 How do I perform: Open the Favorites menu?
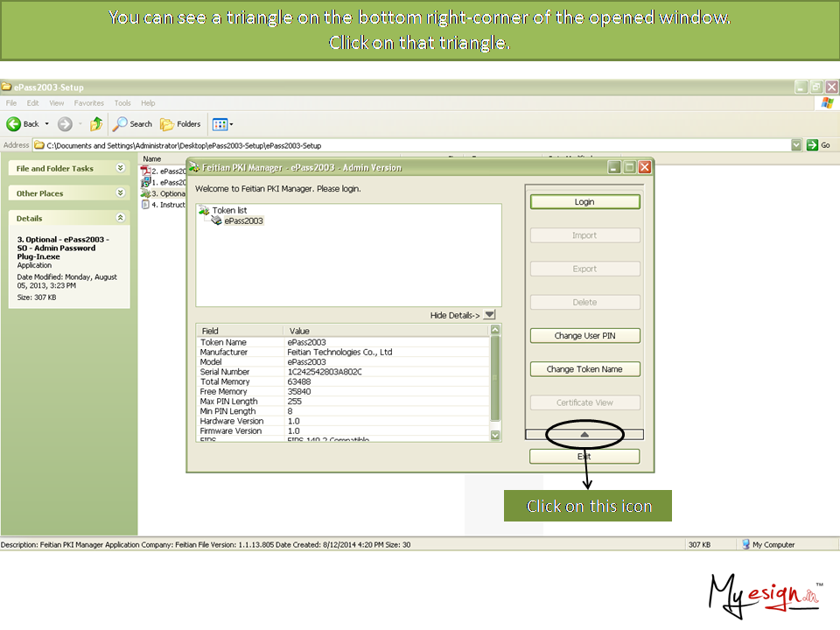pos(88,103)
